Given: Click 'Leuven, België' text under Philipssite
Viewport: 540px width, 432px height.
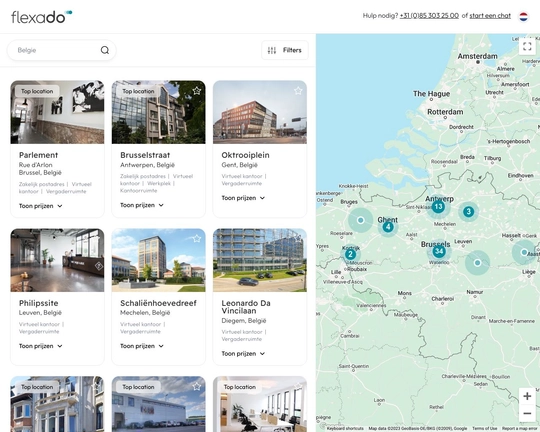Looking at the screenshot, I should [40, 313].
